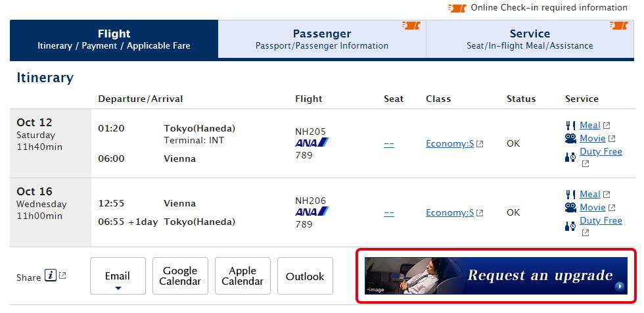Screen dimensions: 644x313
Task: Open the Service tab
Action: [x=530, y=39]
